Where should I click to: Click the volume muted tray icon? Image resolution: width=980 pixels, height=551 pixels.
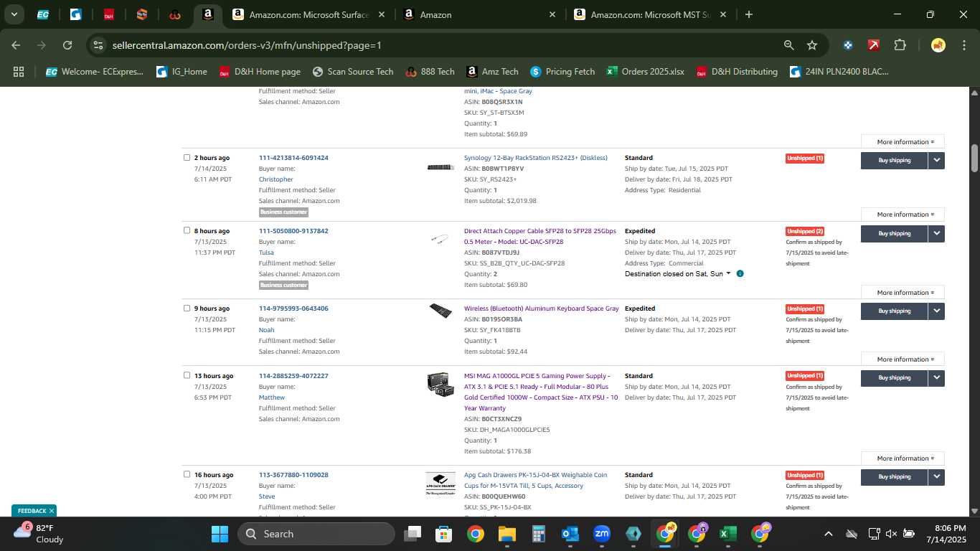pyautogui.click(x=891, y=534)
